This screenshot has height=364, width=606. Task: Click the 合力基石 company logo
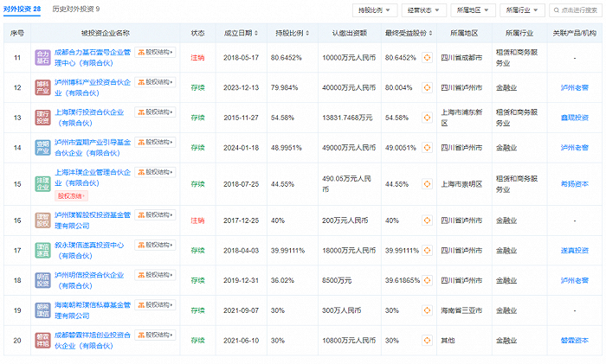43,58
